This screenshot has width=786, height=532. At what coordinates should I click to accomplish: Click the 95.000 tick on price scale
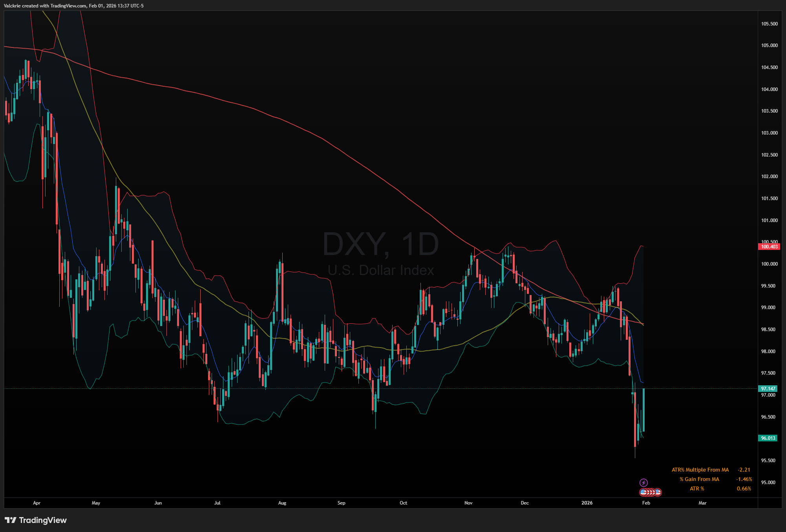point(768,483)
